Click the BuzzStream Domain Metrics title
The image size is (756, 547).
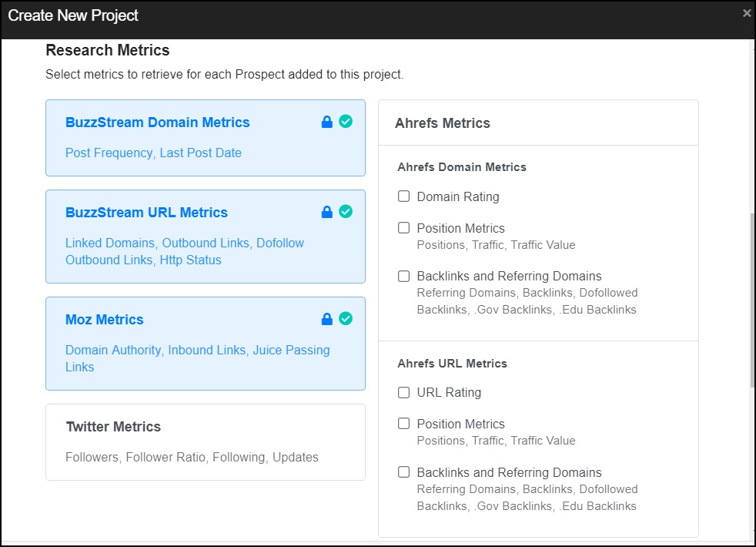(158, 122)
